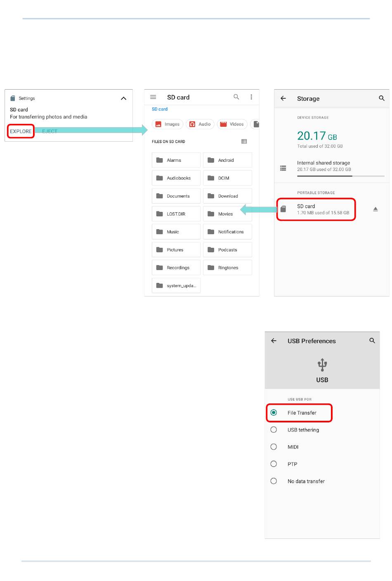
Task: Filter files by the Audio chip
Action: click(x=200, y=124)
